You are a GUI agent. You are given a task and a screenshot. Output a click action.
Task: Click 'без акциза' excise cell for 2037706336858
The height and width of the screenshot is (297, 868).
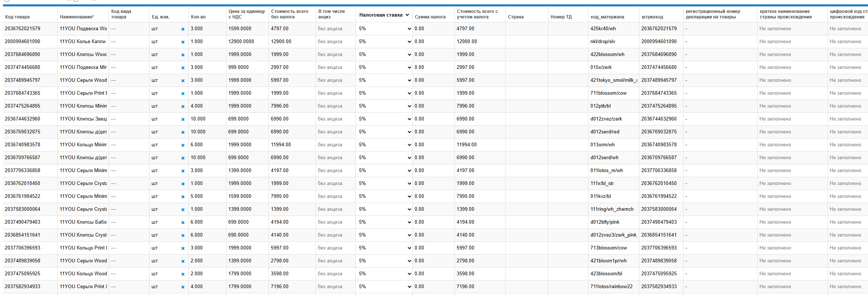(330, 171)
